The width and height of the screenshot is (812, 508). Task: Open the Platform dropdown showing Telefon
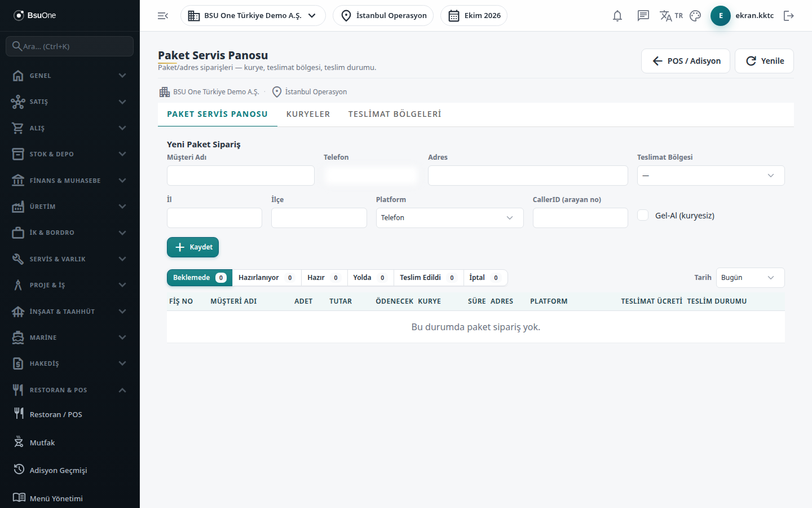pyautogui.click(x=449, y=218)
